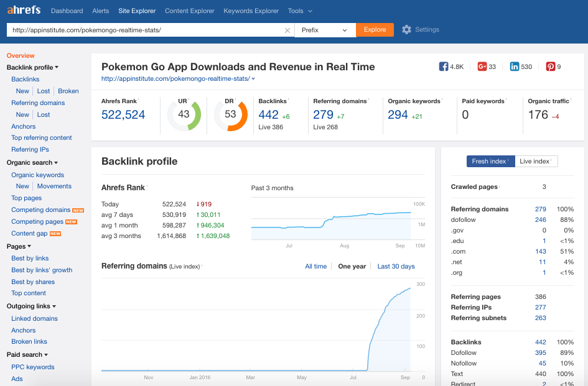Open Referring domains sidebar link
This screenshot has width=588, height=386.
38,103
